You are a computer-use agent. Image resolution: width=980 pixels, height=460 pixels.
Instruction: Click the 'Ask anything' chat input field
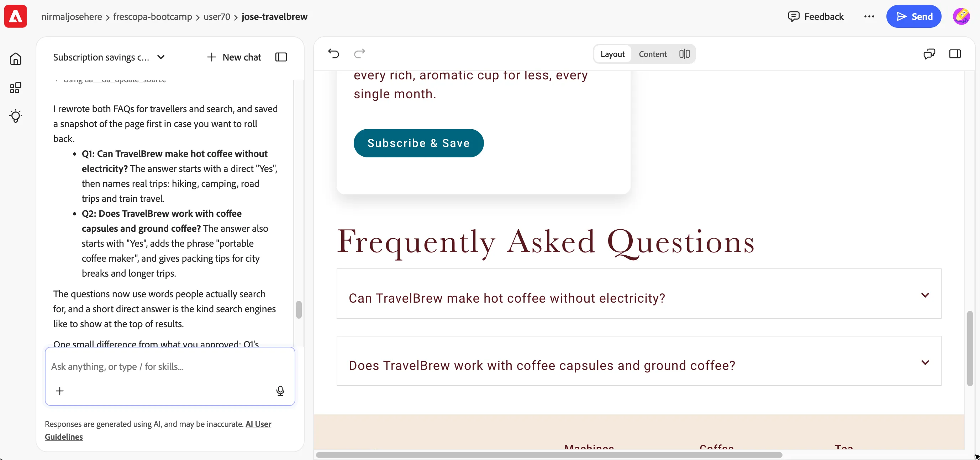pos(170,367)
